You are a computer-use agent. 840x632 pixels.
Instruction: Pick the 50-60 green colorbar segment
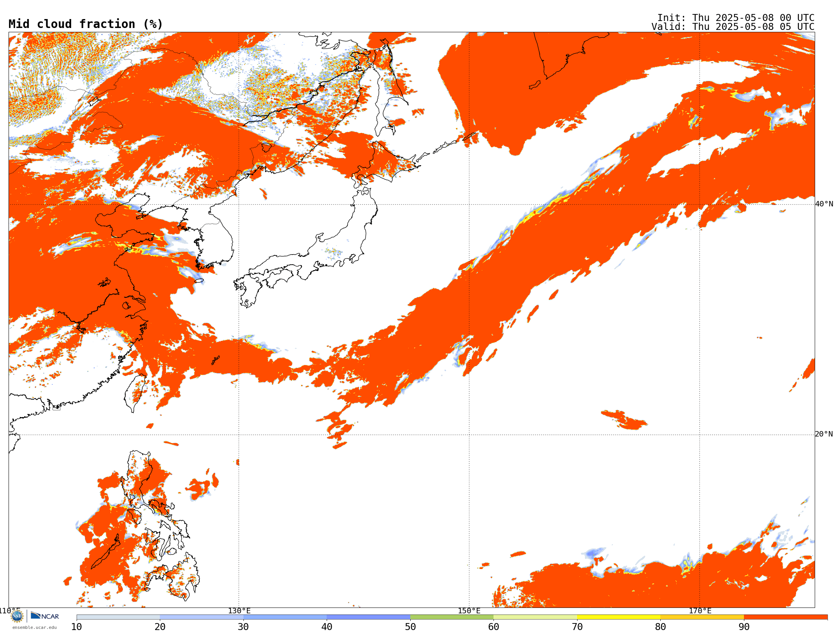pos(452,617)
